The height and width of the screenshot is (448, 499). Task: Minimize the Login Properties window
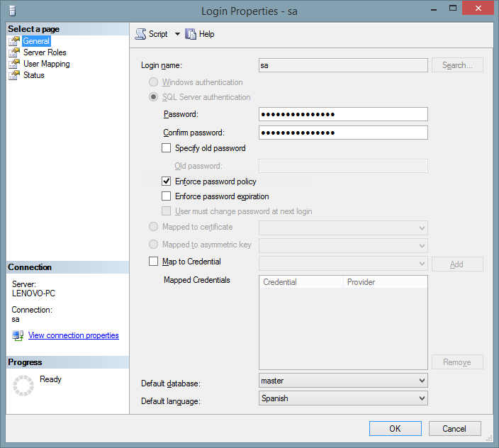434,9
